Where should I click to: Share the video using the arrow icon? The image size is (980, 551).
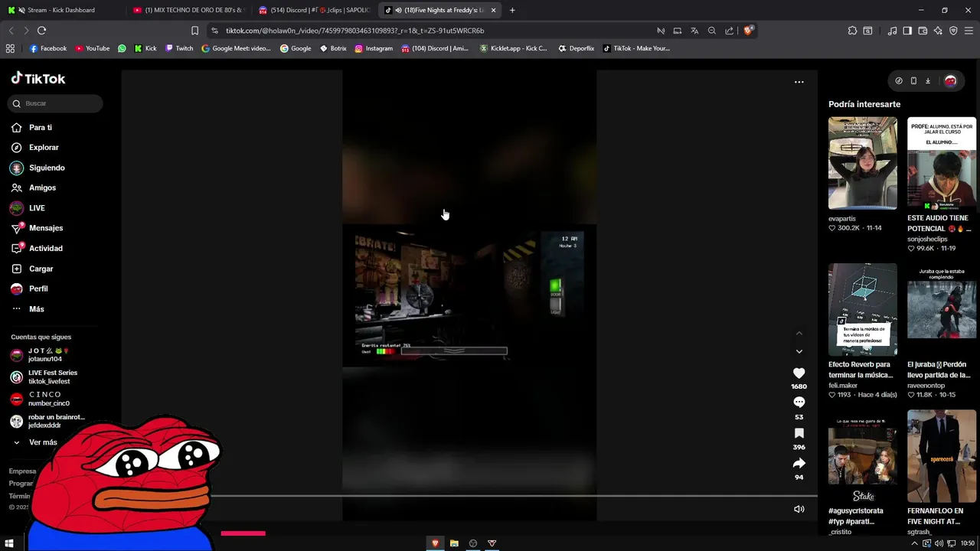799,463
